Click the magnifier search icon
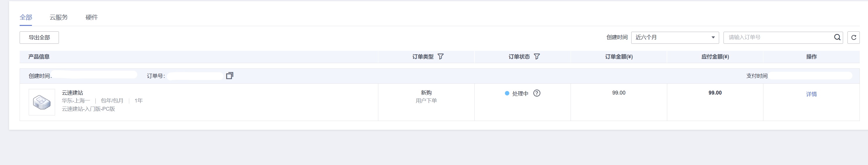Screen dimensions: 868x165 837,38
